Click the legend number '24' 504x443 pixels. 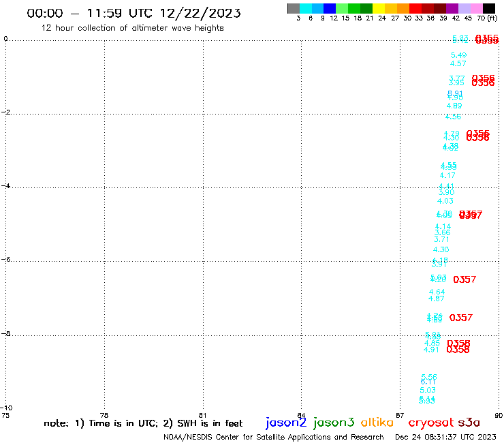click(x=382, y=18)
